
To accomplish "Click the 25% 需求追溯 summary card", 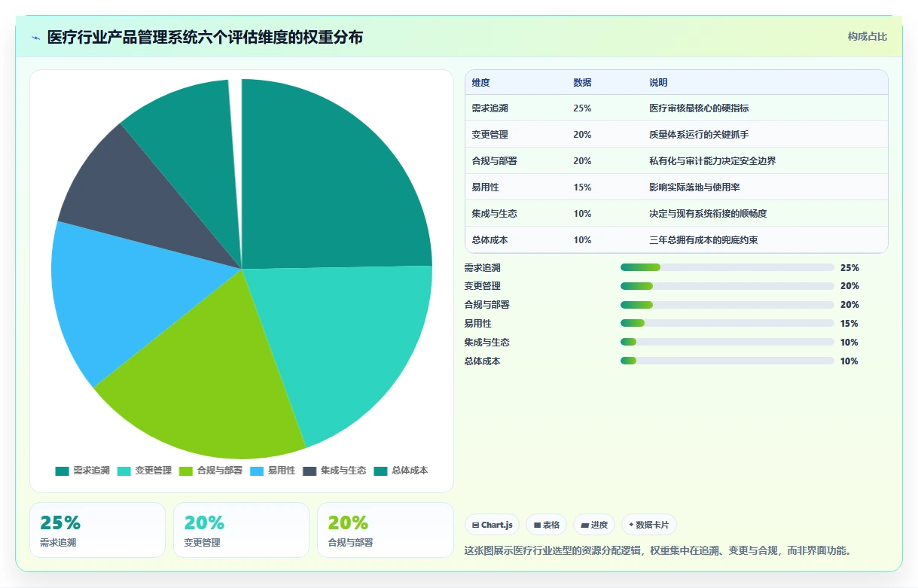I will click(97, 530).
